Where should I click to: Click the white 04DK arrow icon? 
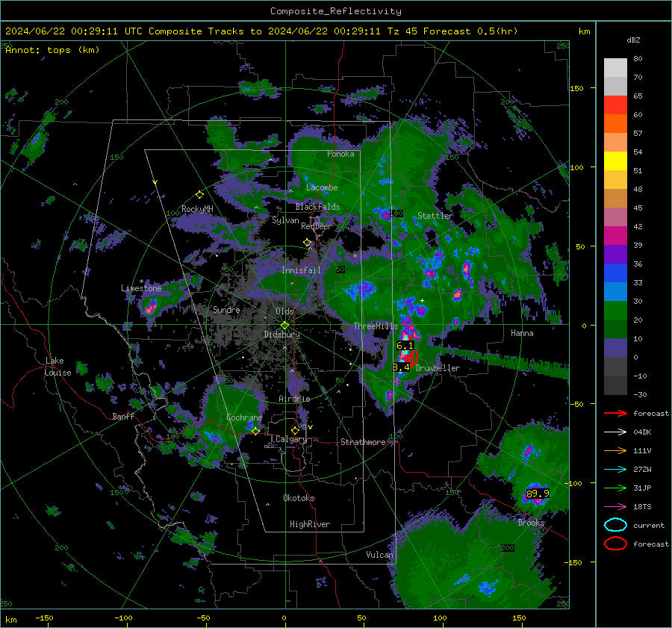615,432
